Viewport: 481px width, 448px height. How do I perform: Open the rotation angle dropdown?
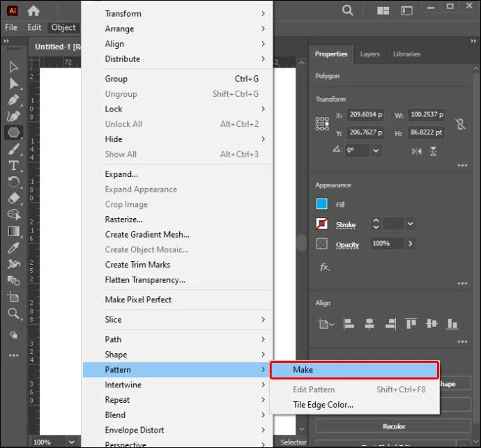click(376, 150)
